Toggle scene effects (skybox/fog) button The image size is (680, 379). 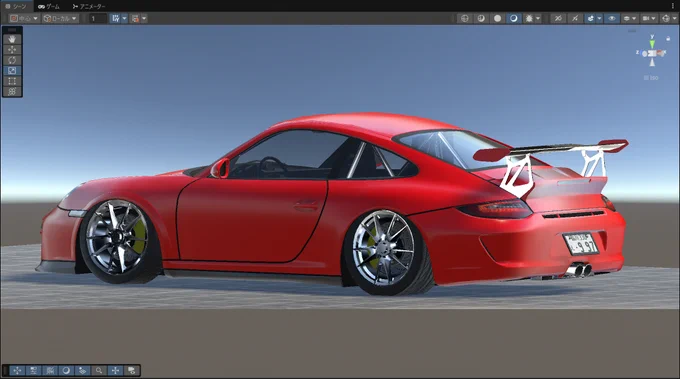590,18
